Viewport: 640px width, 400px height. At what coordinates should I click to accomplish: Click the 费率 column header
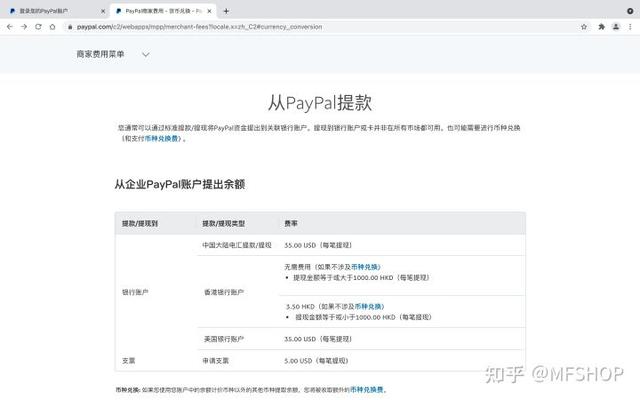click(x=291, y=224)
